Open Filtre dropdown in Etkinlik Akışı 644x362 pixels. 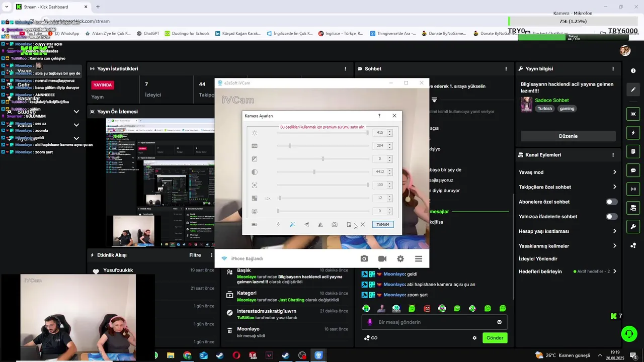195,255
